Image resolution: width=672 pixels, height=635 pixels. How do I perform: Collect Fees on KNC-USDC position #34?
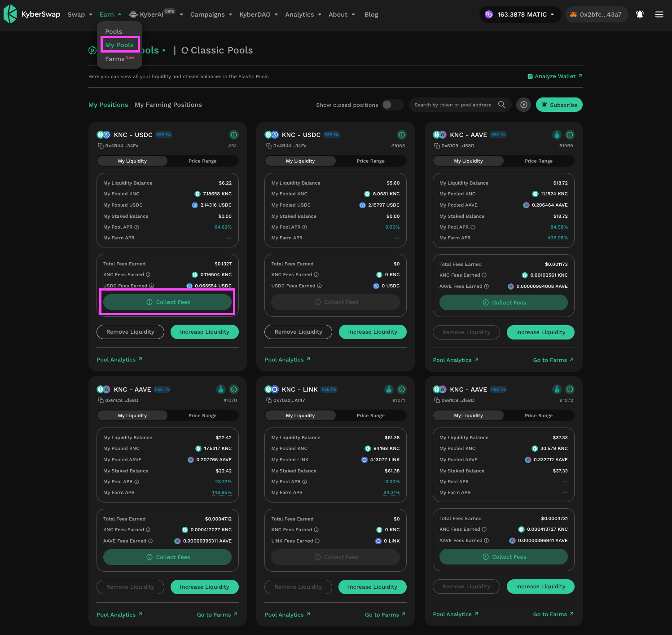pos(167,302)
